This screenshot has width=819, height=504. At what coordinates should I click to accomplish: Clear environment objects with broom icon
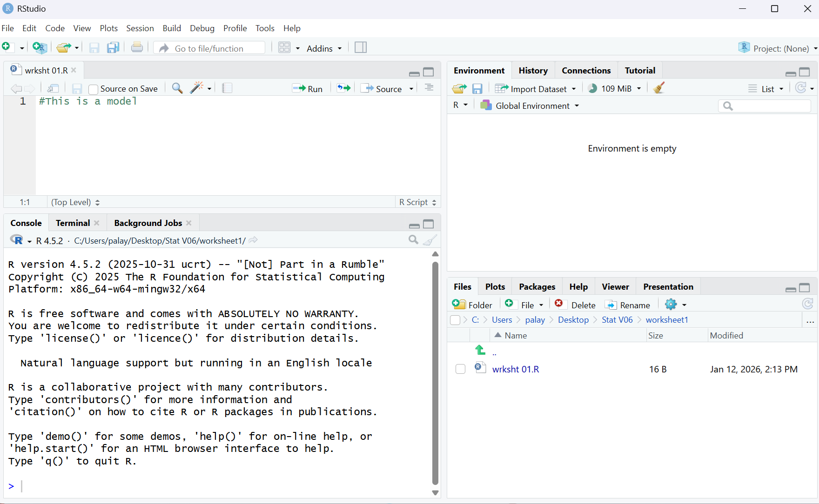pos(658,88)
